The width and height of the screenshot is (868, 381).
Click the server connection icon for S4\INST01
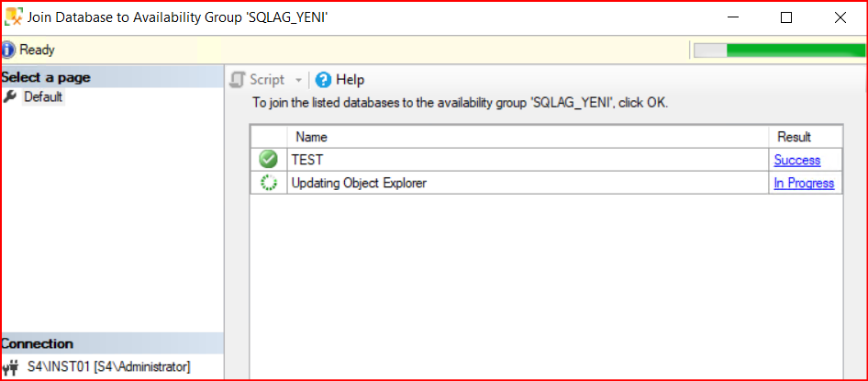point(11,367)
